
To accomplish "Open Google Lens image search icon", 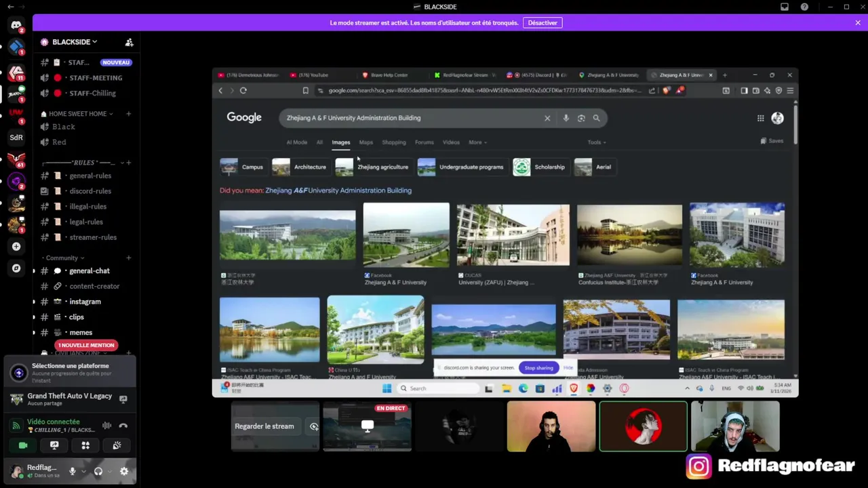I will (x=581, y=118).
